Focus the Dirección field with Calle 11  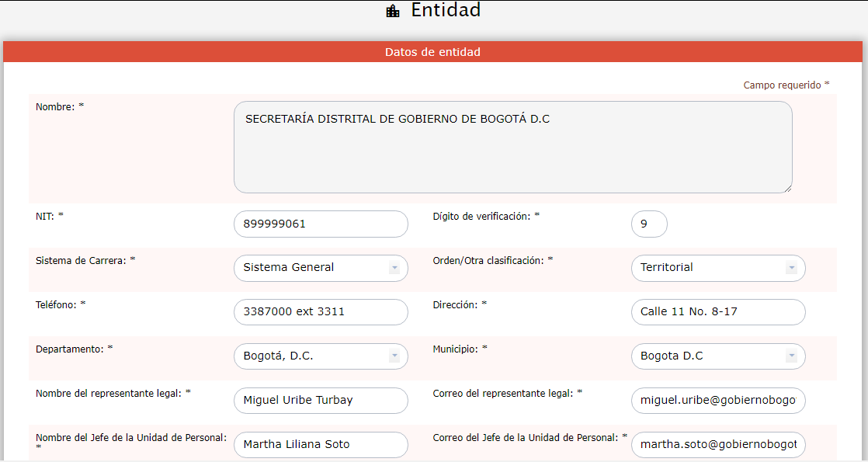[x=717, y=312]
